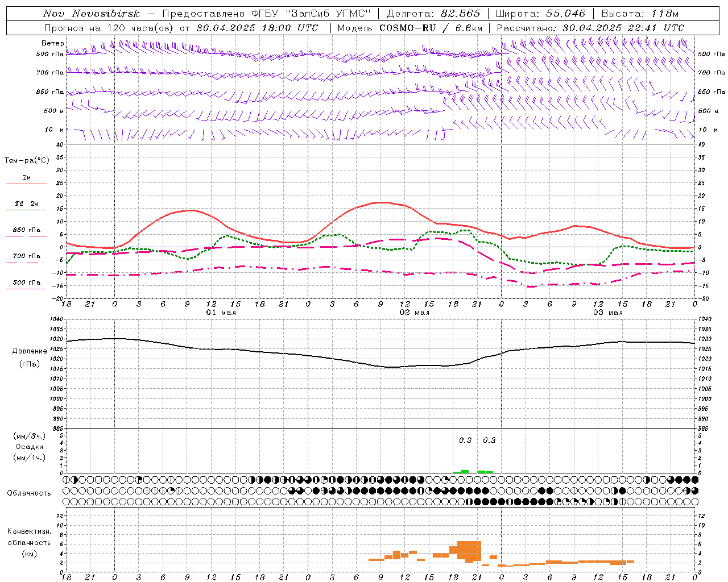This screenshot has height=582, width=728.
Task: Click the Облачность cloudiness label
Action: [x=29, y=493]
